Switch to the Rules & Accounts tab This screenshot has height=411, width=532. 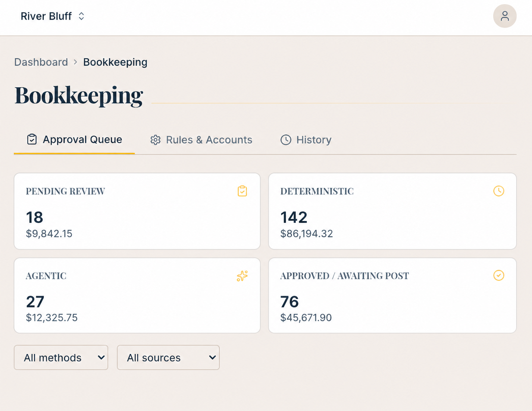(201, 140)
